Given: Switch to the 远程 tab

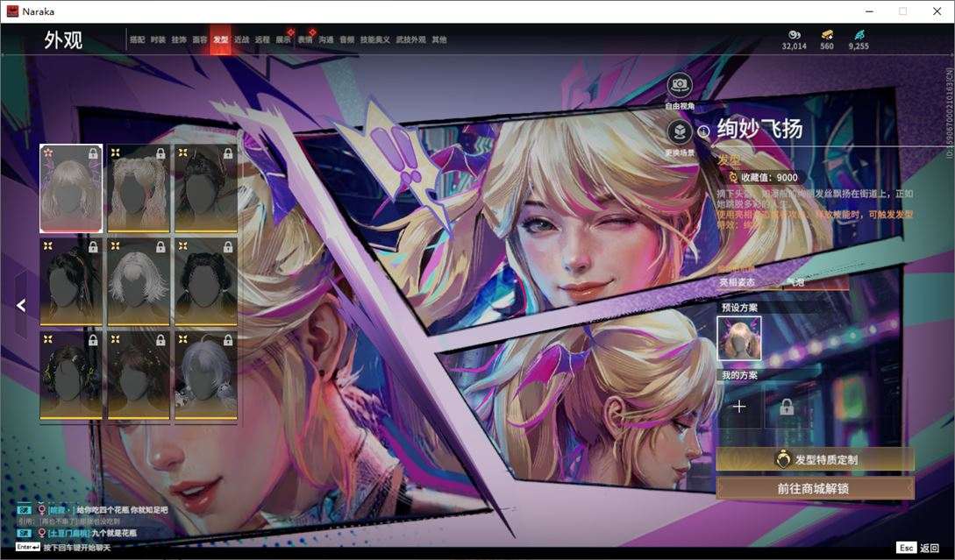Looking at the screenshot, I should (262, 39).
